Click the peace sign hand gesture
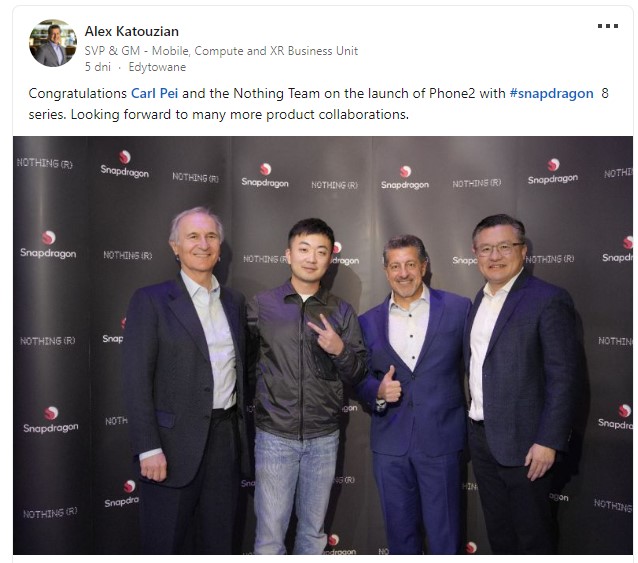 (327, 335)
